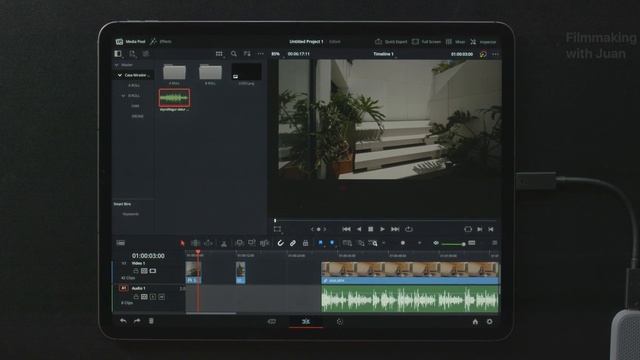Undo the last action
Image resolution: width=640 pixels, height=360 pixels.
point(123,321)
